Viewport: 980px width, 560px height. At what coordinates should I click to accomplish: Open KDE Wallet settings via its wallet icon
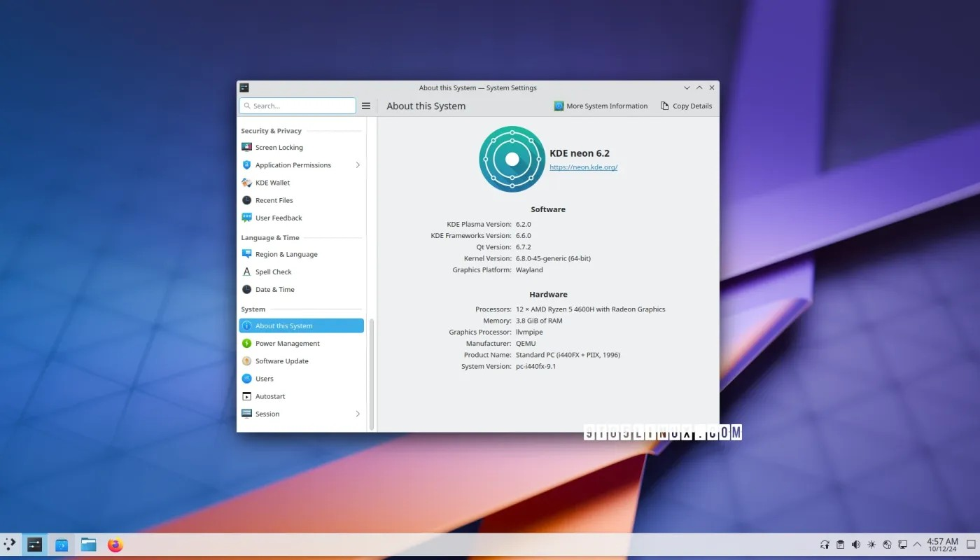[246, 182]
